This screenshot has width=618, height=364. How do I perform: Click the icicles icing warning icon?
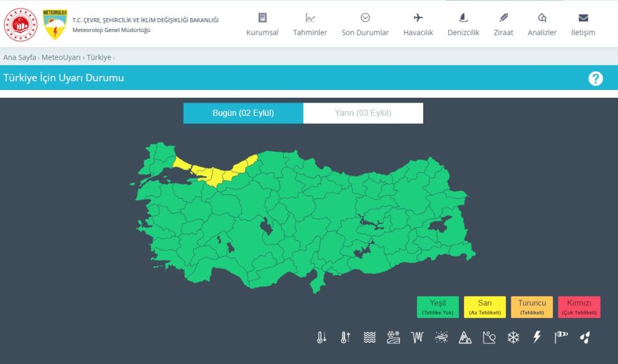(x=417, y=337)
